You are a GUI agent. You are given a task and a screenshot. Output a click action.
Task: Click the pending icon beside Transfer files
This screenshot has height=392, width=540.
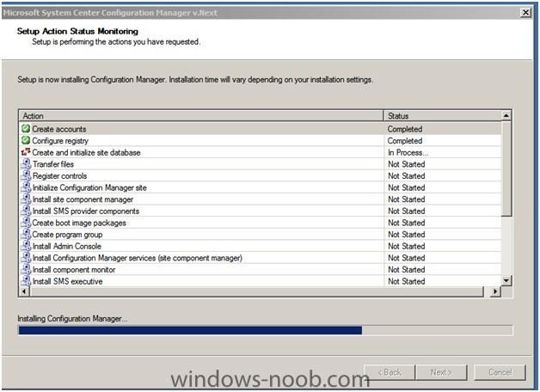tap(26, 164)
